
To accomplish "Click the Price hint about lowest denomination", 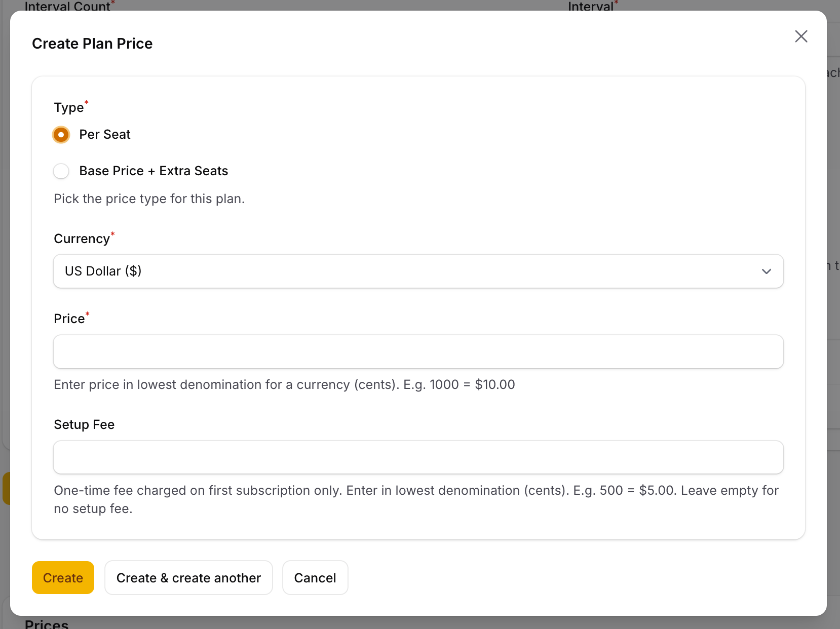I will click(284, 385).
